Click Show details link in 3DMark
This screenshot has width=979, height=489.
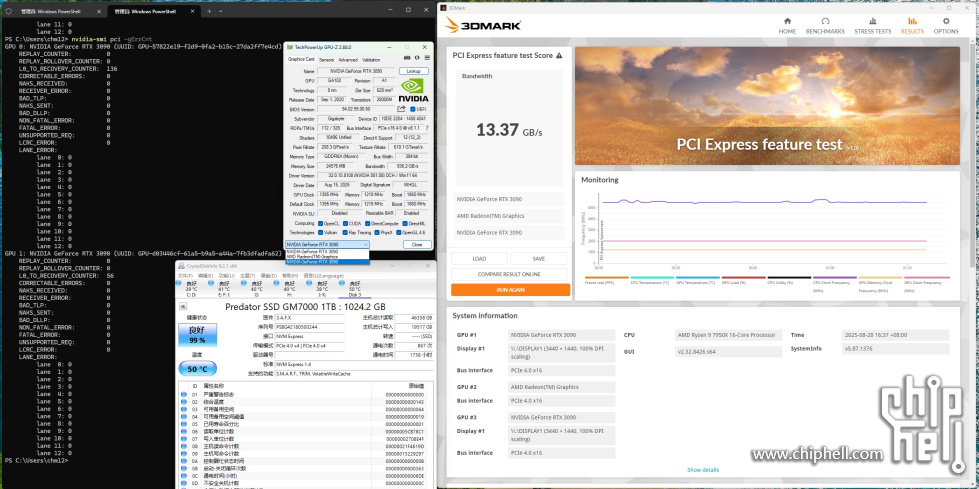[x=703, y=470]
